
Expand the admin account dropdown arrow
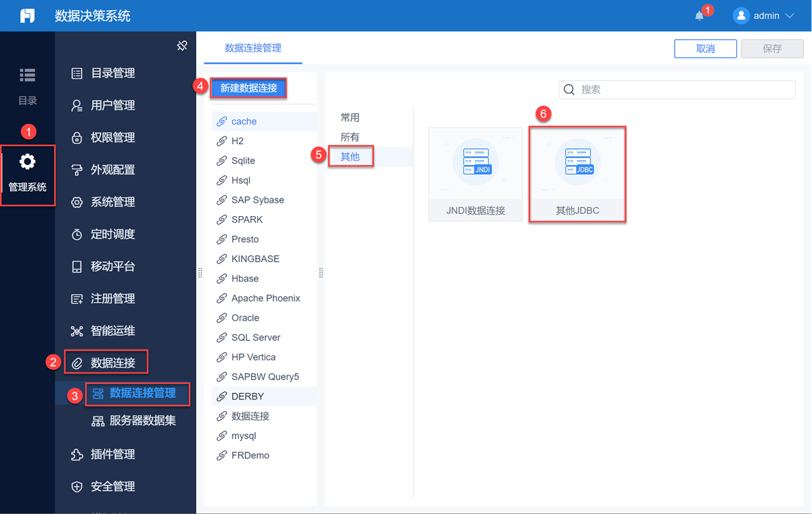(x=789, y=16)
